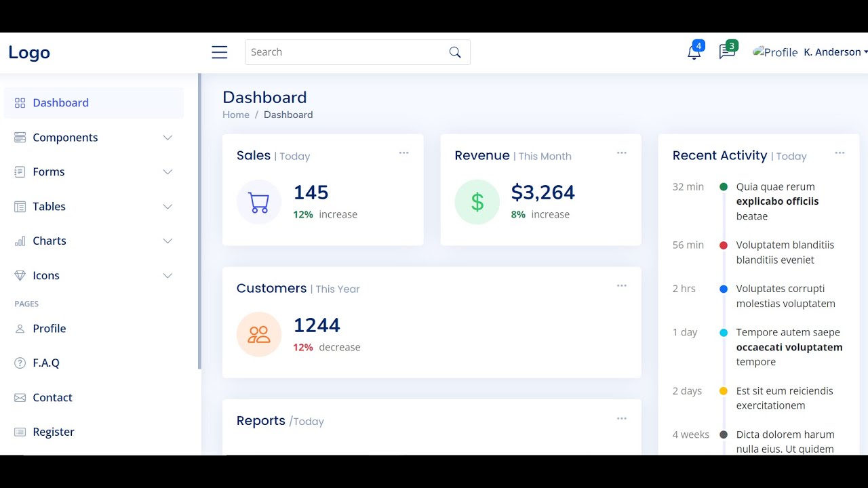Click the Profile avatar image
This screenshot has height=488, width=868.
coord(775,52)
